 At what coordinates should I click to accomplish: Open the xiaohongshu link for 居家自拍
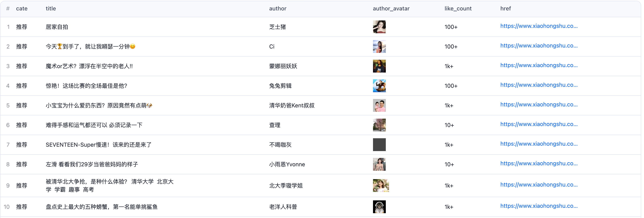tap(539, 26)
